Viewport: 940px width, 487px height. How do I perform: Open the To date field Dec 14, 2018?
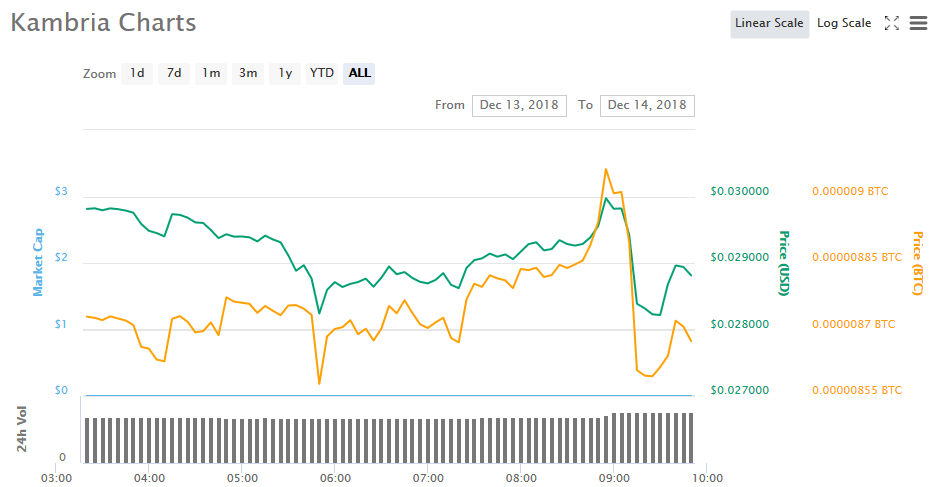647,105
